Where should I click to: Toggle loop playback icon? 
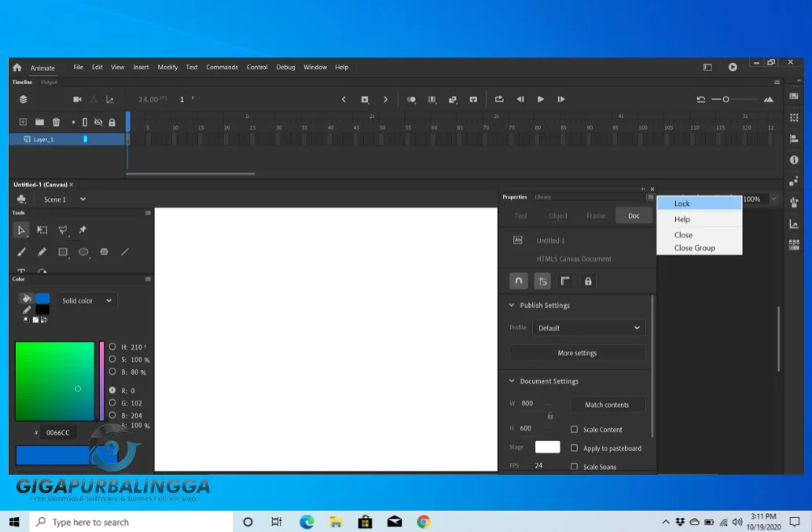point(499,99)
